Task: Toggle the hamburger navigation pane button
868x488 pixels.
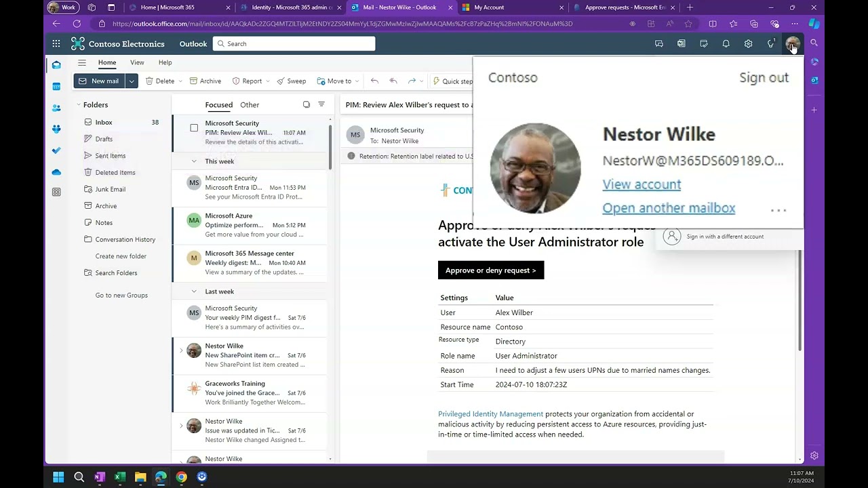Action: (x=82, y=62)
